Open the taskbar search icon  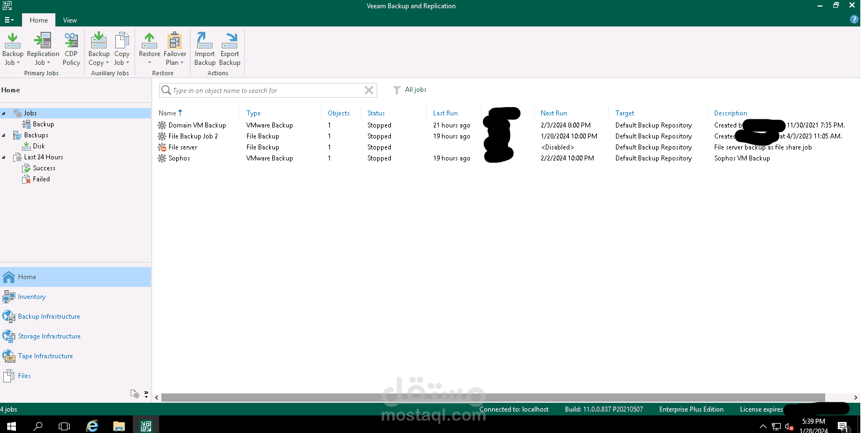[x=38, y=426]
